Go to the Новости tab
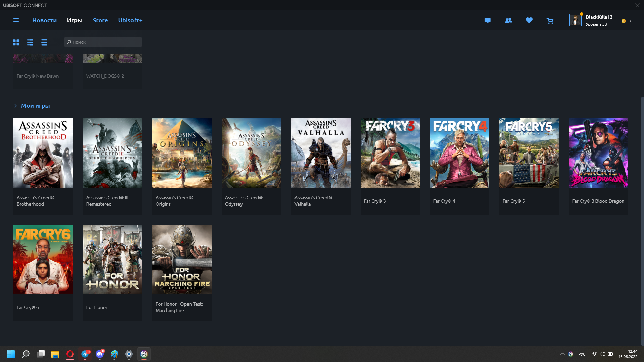This screenshot has width=644, height=362. coord(44,20)
